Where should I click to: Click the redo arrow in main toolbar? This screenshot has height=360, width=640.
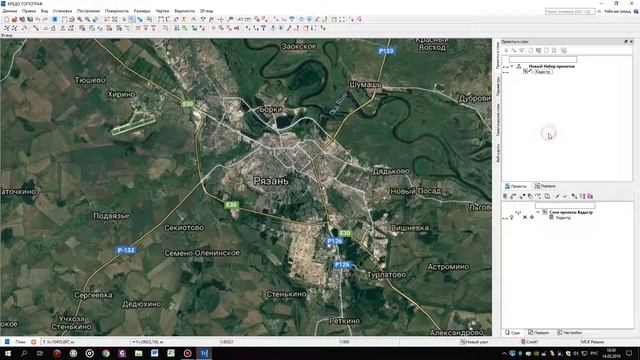point(45,19)
